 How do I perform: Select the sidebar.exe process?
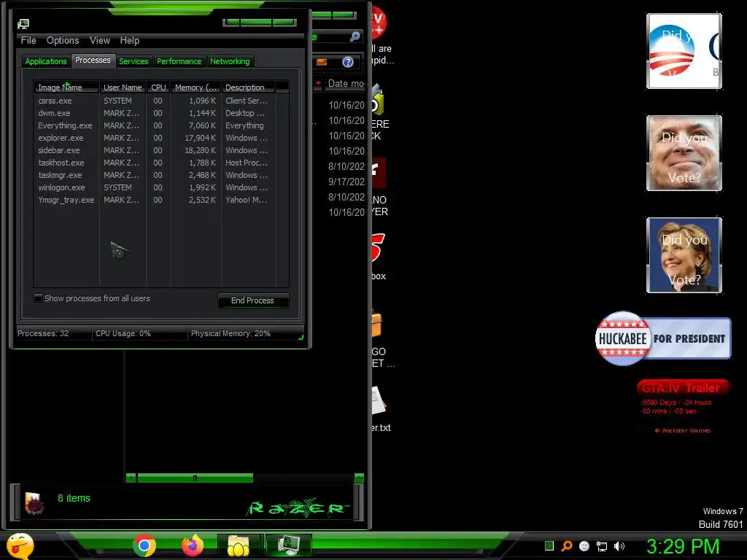[x=161, y=150]
